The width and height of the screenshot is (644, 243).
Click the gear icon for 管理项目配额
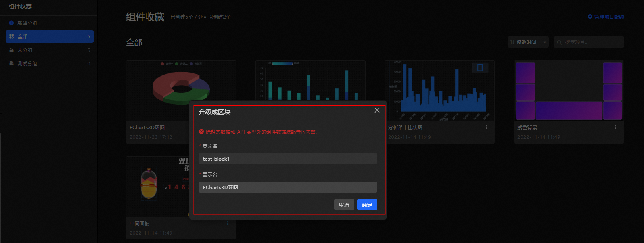590,17
